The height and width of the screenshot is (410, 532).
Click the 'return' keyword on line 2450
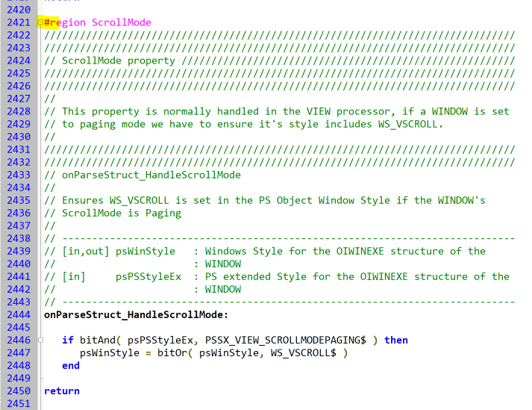point(62,391)
